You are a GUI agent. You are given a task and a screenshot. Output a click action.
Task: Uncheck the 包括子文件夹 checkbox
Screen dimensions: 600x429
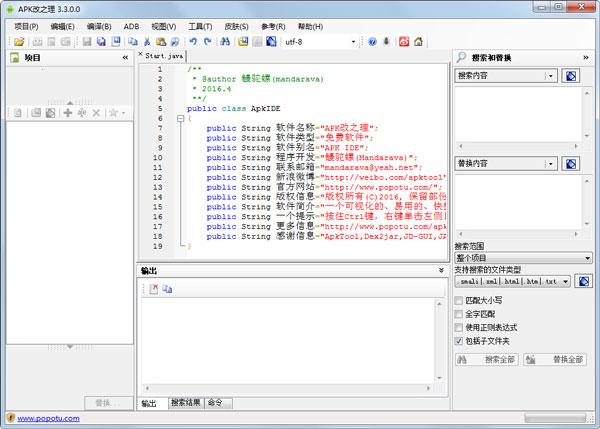459,341
